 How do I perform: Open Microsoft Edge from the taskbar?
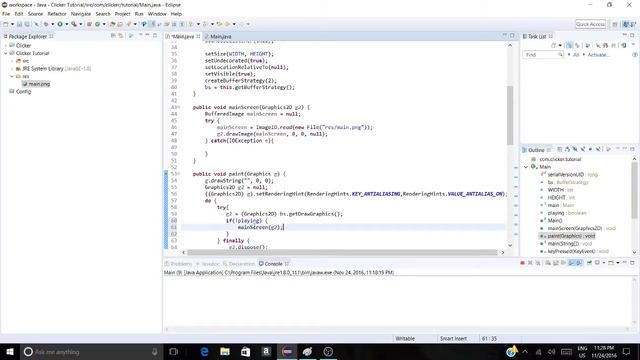(x=204, y=351)
